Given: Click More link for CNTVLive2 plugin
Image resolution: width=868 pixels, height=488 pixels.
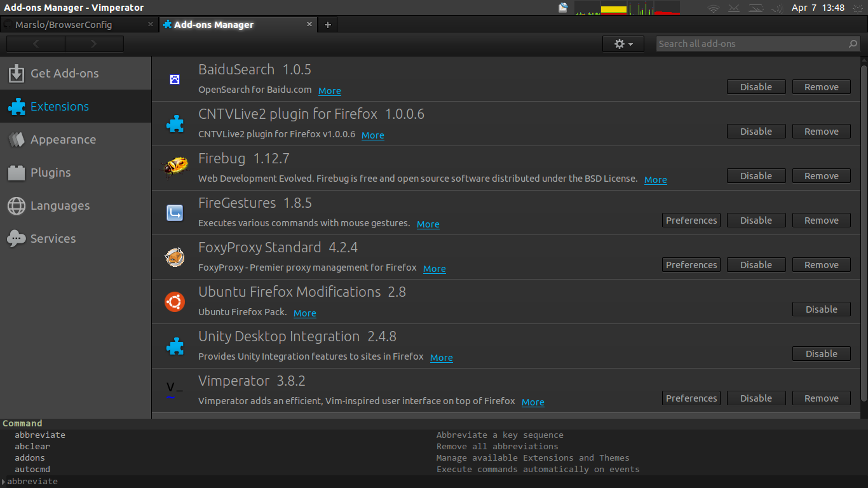Looking at the screenshot, I should (373, 135).
